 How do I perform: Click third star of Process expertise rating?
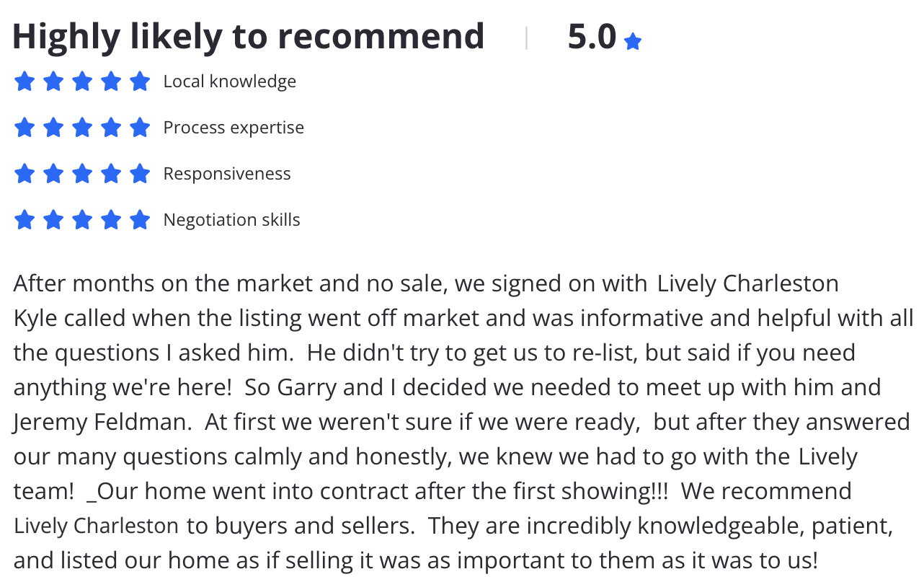click(x=82, y=127)
